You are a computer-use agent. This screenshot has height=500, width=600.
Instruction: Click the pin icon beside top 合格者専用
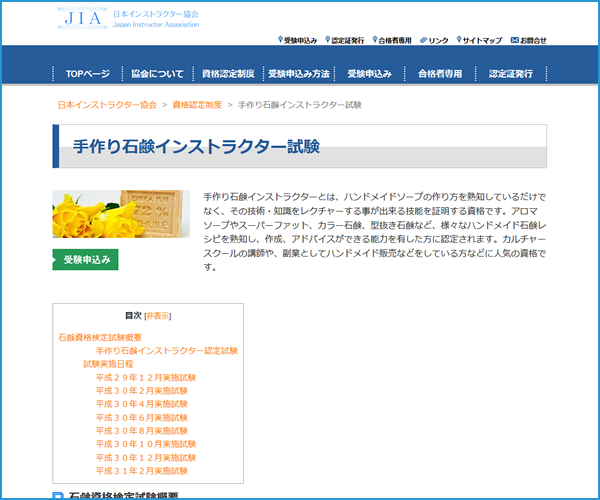[x=374, y=40]
